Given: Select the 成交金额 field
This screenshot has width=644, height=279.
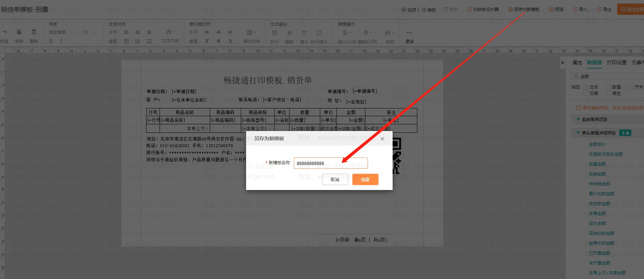Looking at the screenshot, I should click(597, 223).
